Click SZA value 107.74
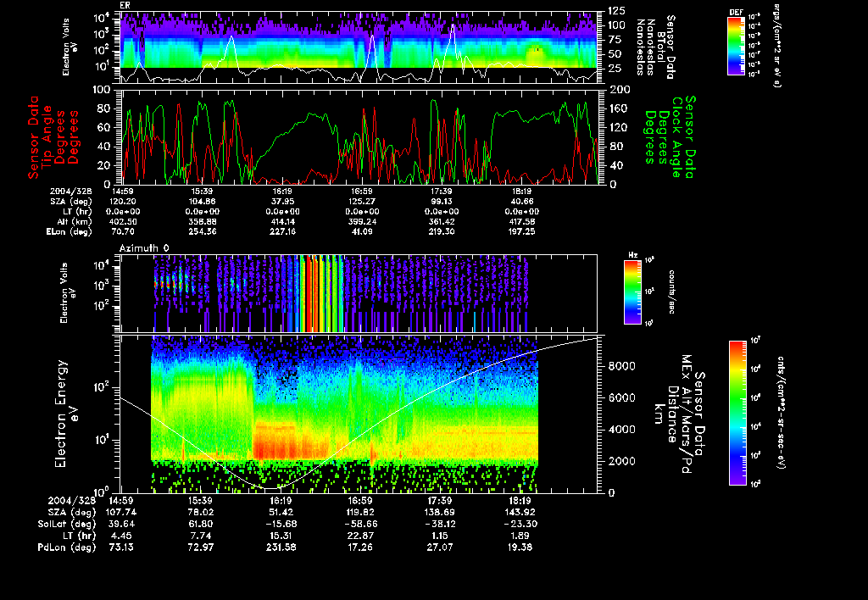868x600 pixels. [x=120, y=513]
